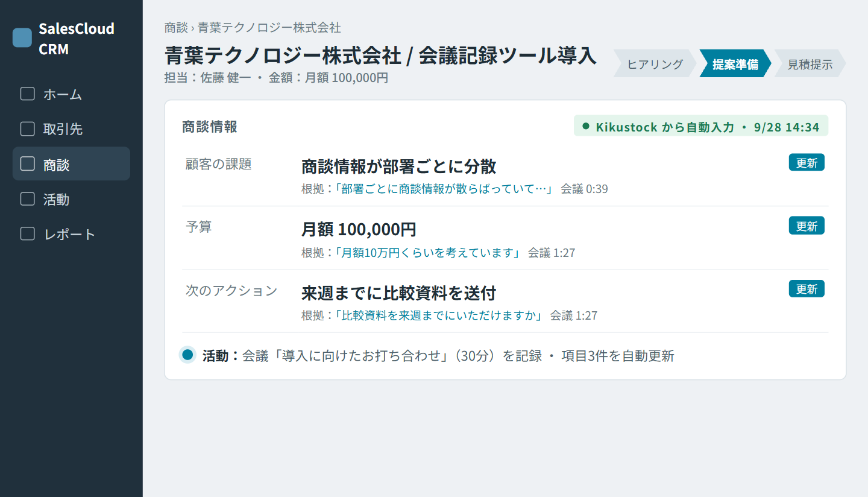Select the 提案準備 stage
The width and height of the screenshot is (868, 497).
click(x=735, y=64)
